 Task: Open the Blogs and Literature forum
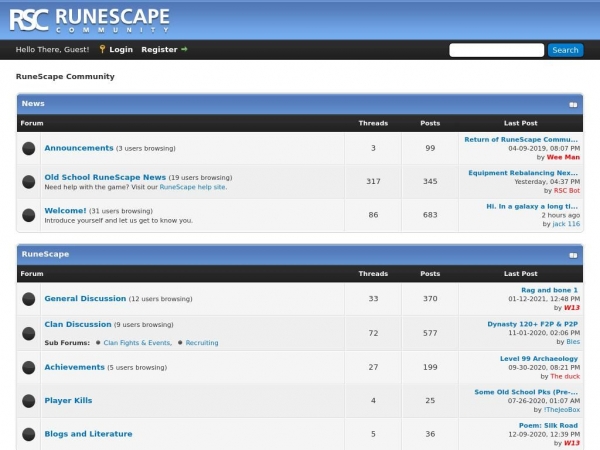pyautogui.click(x=88, y=434)
